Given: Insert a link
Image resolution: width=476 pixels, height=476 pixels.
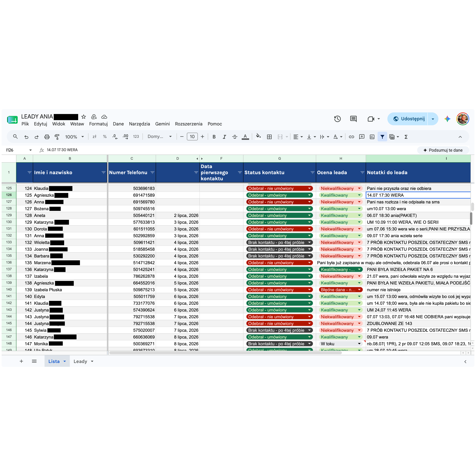Looking at the screenshot, I should pos(351,137).
